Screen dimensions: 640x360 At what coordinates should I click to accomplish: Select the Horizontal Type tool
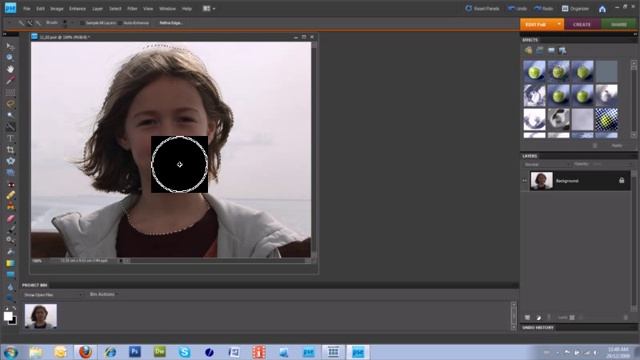10,138
